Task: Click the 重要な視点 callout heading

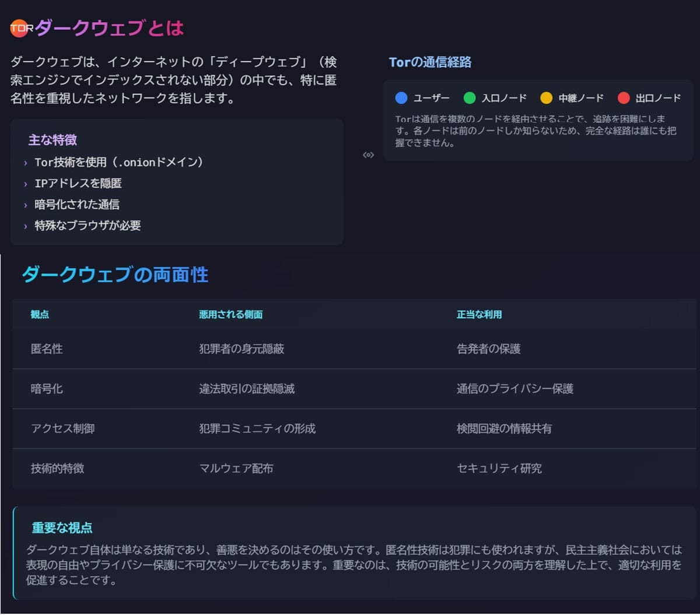Action: click(x=62, y=528)
